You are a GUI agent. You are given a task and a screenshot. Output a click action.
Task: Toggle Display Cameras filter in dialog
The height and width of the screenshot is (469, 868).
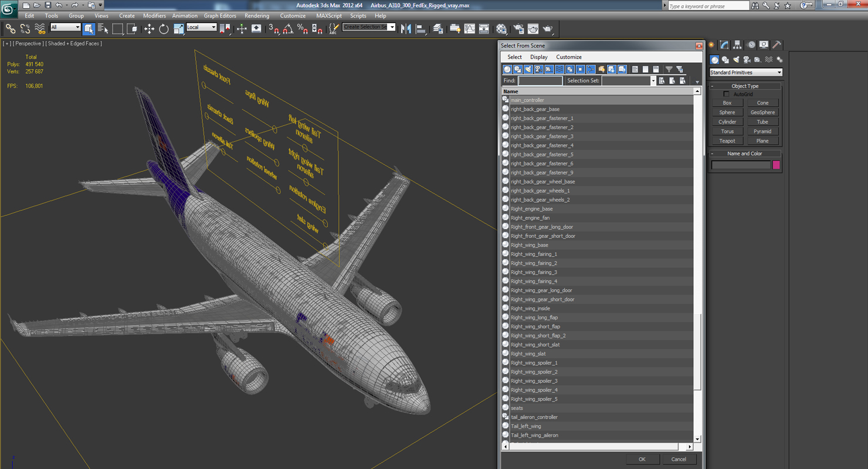tap(538, 69)
